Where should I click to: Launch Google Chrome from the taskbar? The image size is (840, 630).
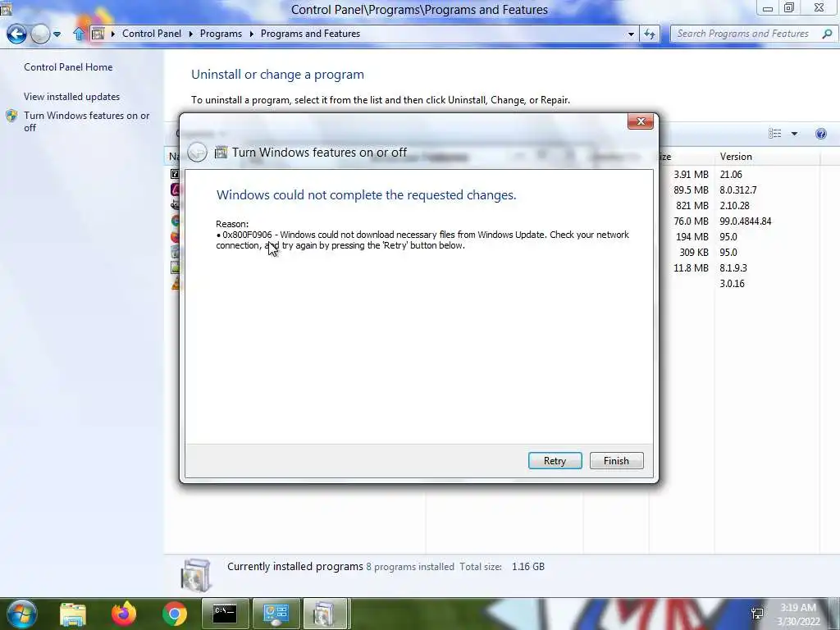pos(175,614)
